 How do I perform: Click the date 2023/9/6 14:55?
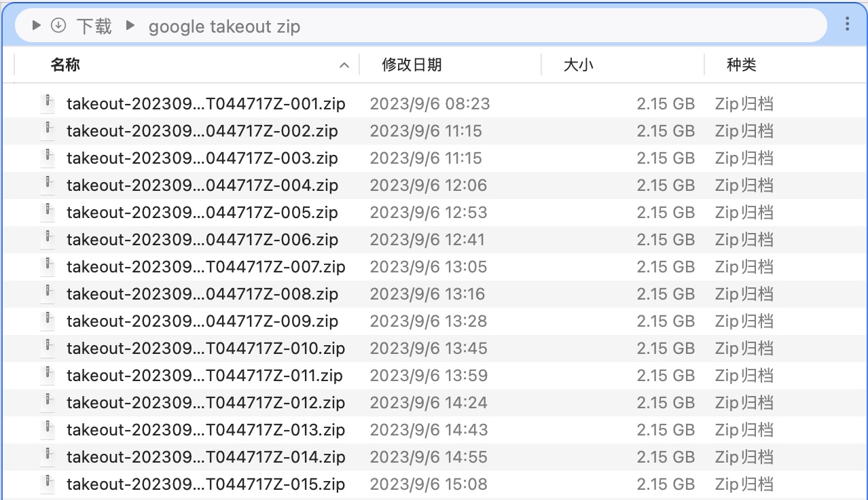[x=428, y=457]
